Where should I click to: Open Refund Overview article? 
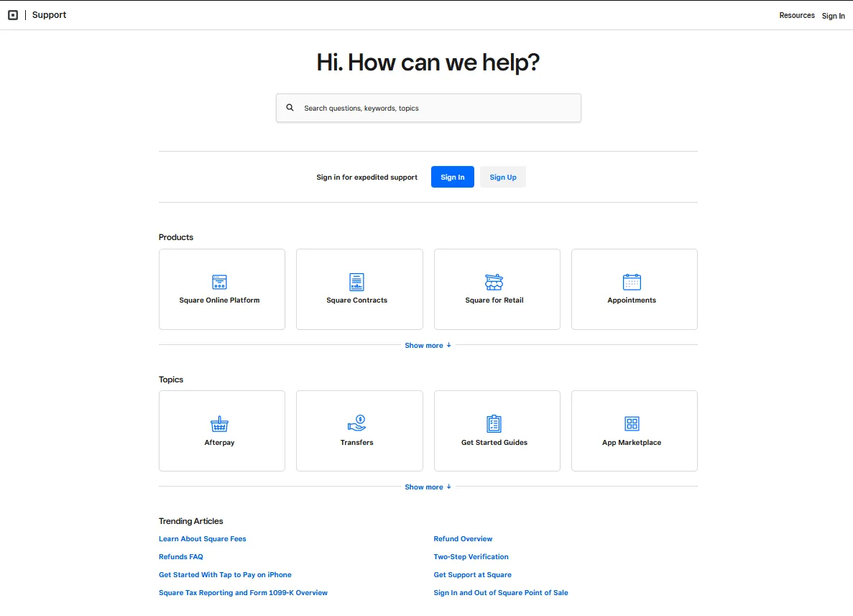pyautogui.click(x=463, y=538)
